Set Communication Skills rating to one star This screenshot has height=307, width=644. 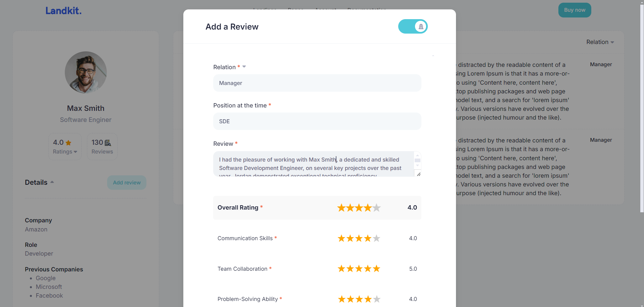click(x=341, y=238)
